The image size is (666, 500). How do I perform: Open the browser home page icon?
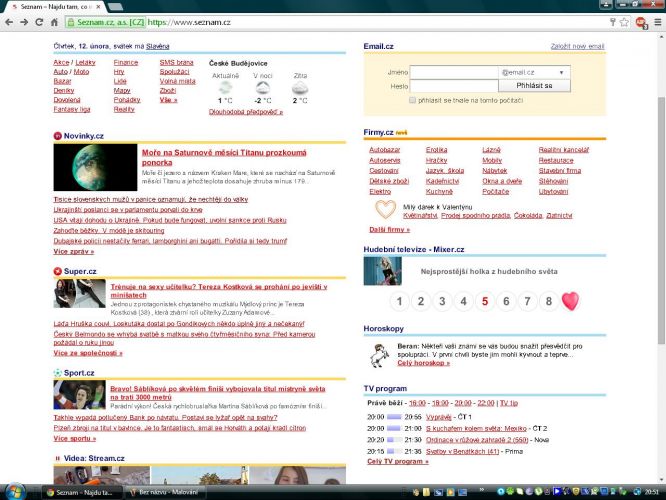point(54,22)
